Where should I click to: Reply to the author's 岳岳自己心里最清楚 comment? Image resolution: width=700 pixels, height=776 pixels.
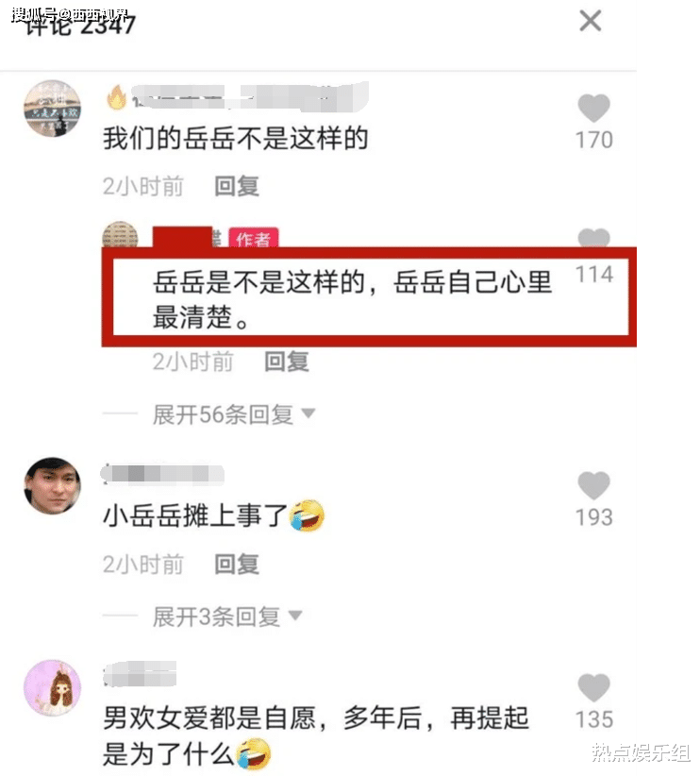287,362
